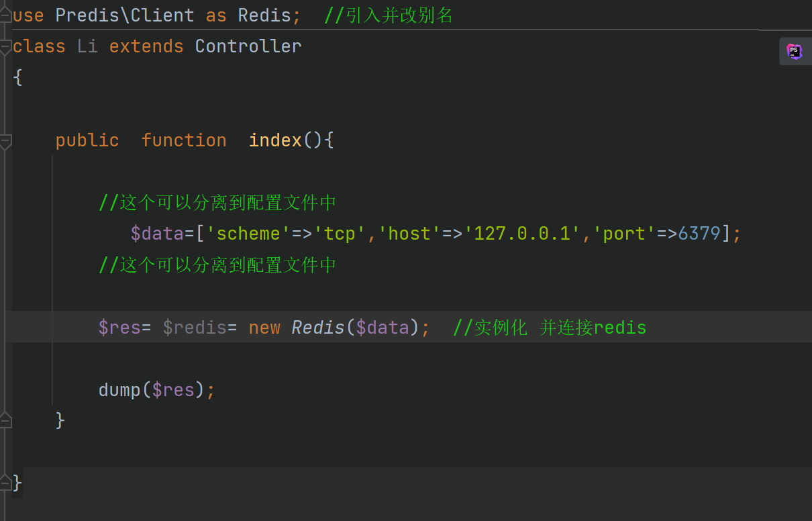Click the fold end marker beside the function's closing brace

pos(5,421)
